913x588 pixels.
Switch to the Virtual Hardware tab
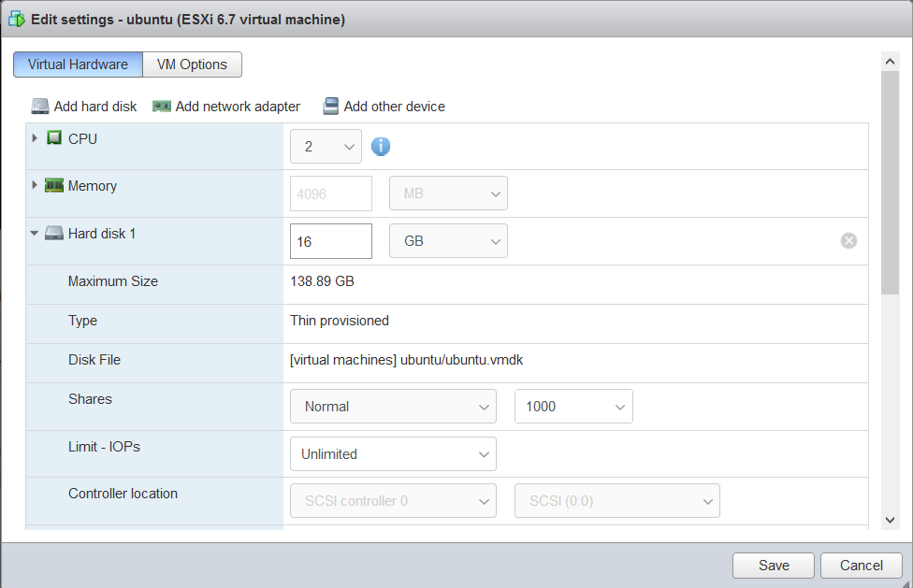point(78,65)
